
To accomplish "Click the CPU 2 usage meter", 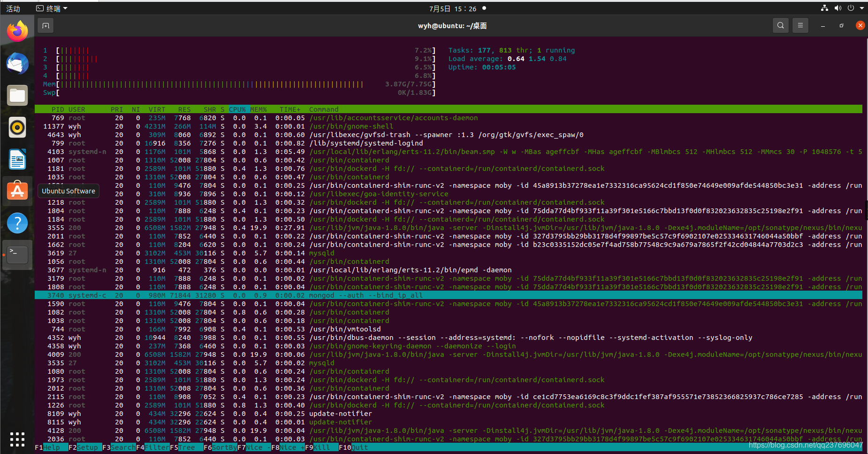I will coord(239,59).
